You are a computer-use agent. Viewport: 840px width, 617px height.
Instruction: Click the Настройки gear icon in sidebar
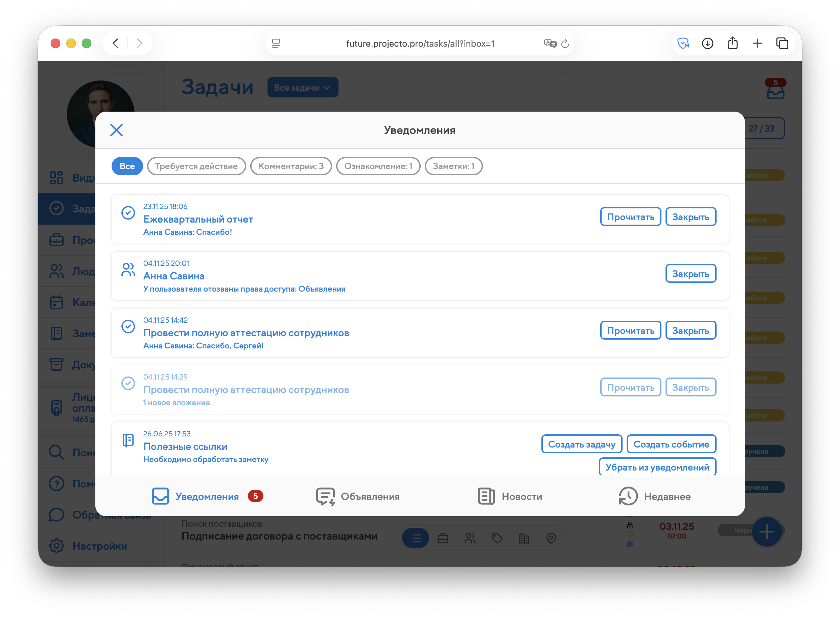point(57,546)
